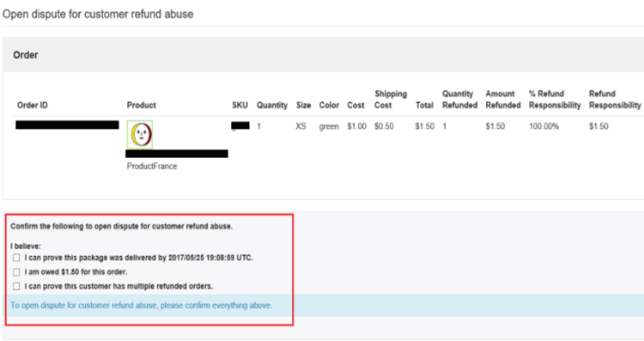Click the Product column header
The height and width of the screenshot is (341, 644).
(x=142, y=105)
